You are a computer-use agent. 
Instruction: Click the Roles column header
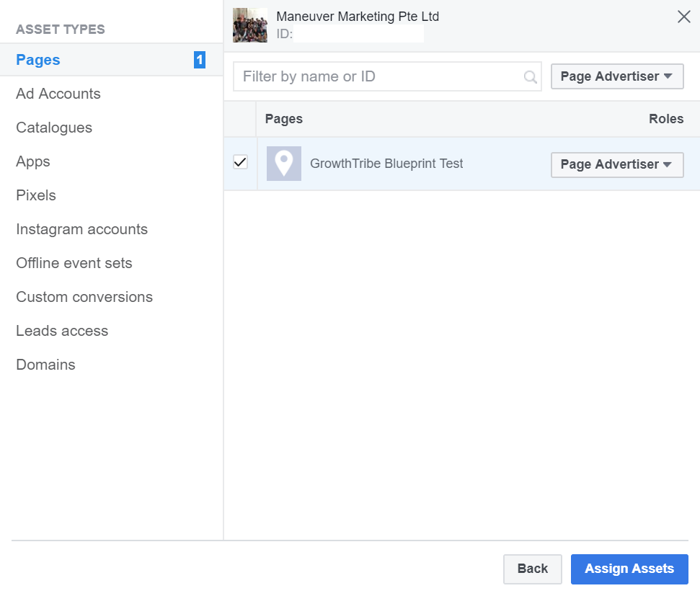(666, 119)
